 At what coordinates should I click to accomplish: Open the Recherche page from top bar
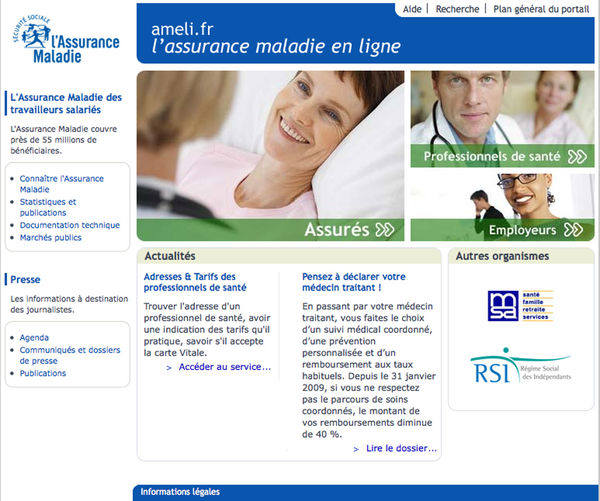(x=457, y=9)
